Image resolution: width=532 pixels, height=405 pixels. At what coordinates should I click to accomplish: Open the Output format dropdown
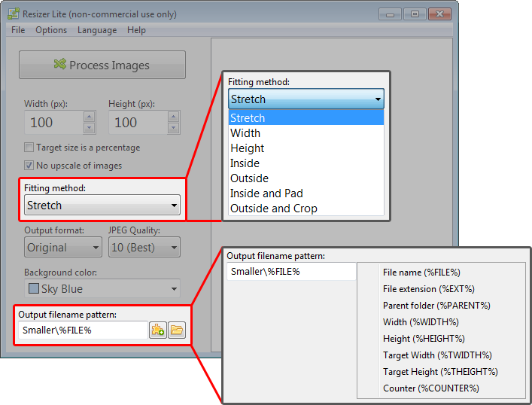tap(96, 248)
